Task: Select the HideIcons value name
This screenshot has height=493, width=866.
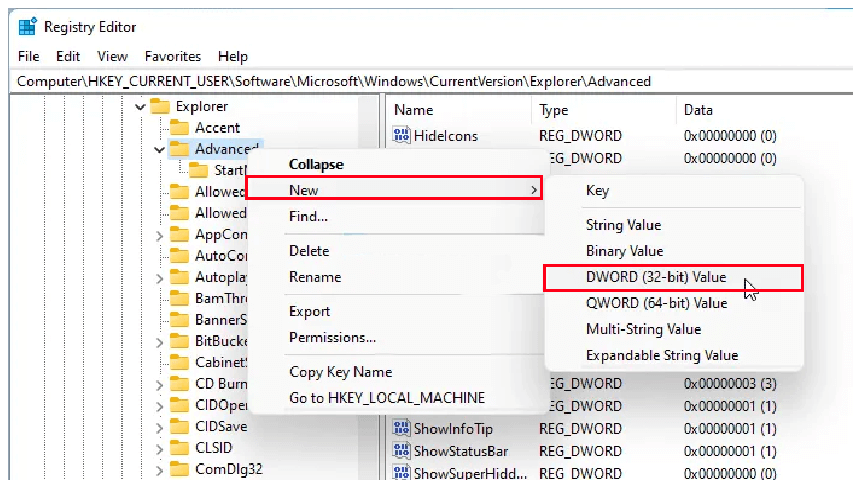Action: click(x=446, y=136)
